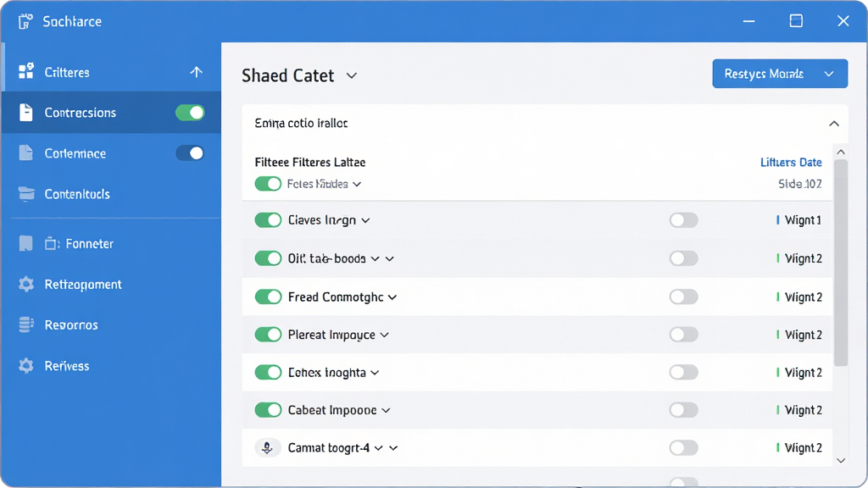Enable the grey switch on Oit ta&-boods row
Image resolution: width=868 pixels, height=488 pixels.
(x=684, y=258)
